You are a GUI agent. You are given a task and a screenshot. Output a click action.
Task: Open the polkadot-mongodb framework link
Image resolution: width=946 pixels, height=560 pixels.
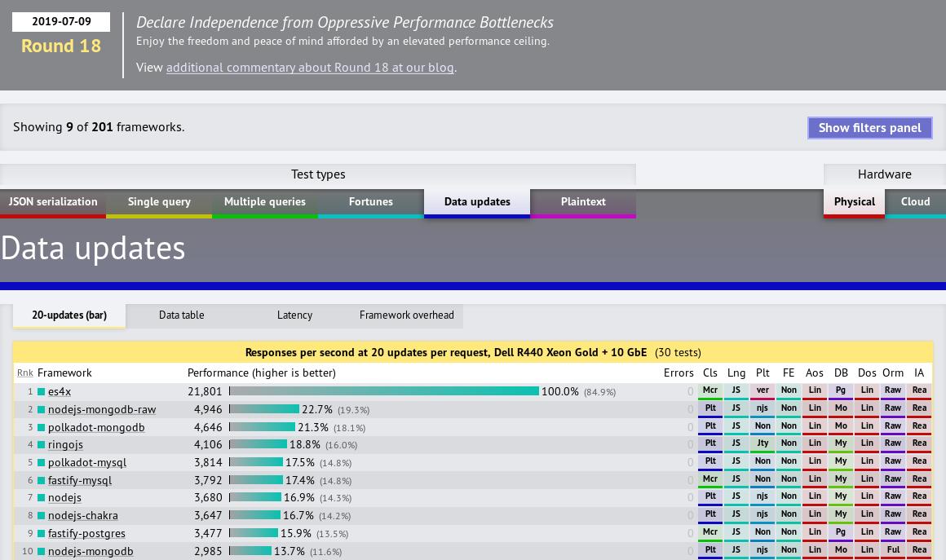[96, 427]
